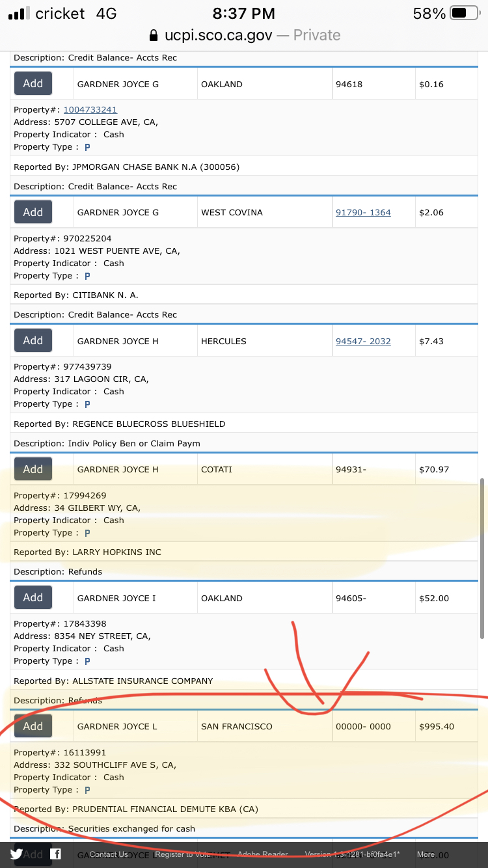Tap the cellular signal bars in the status bar

click(19, 13)
